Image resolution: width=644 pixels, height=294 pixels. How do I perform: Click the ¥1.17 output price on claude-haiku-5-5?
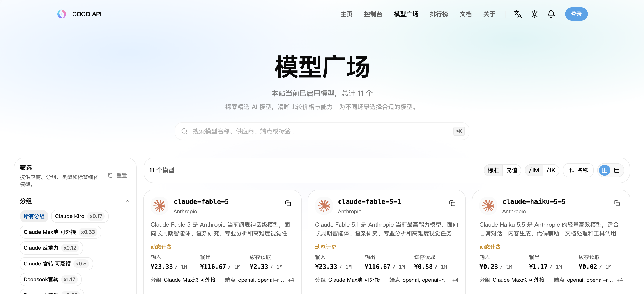pyautogui.click(x=538, y=267)
